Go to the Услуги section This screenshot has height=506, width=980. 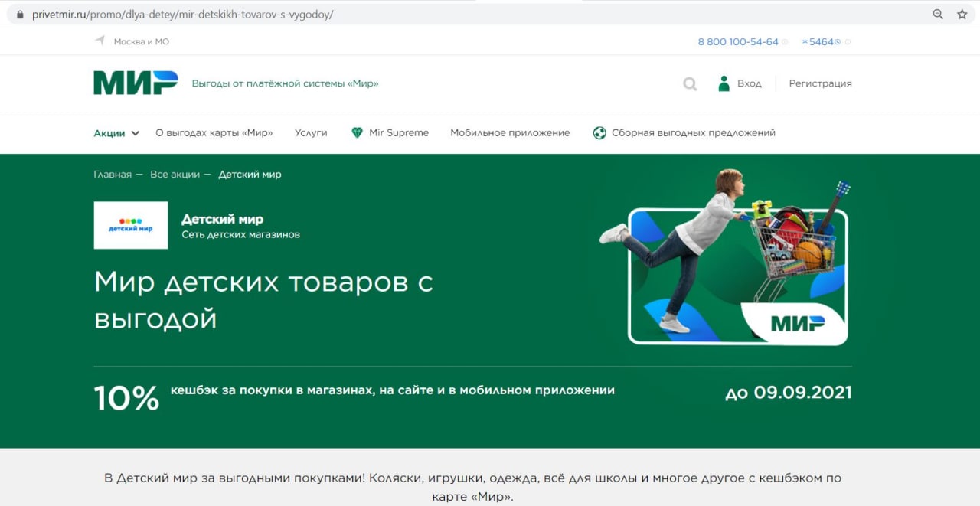pyautogui.click(x=311, y=133)
